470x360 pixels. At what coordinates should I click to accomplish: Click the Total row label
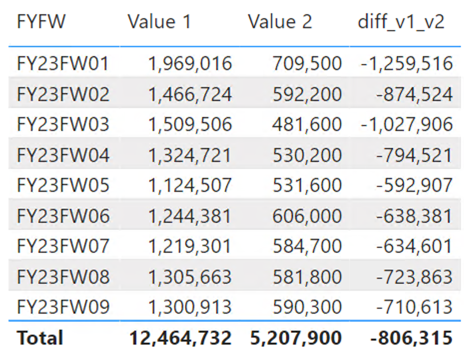coord(40,338)
